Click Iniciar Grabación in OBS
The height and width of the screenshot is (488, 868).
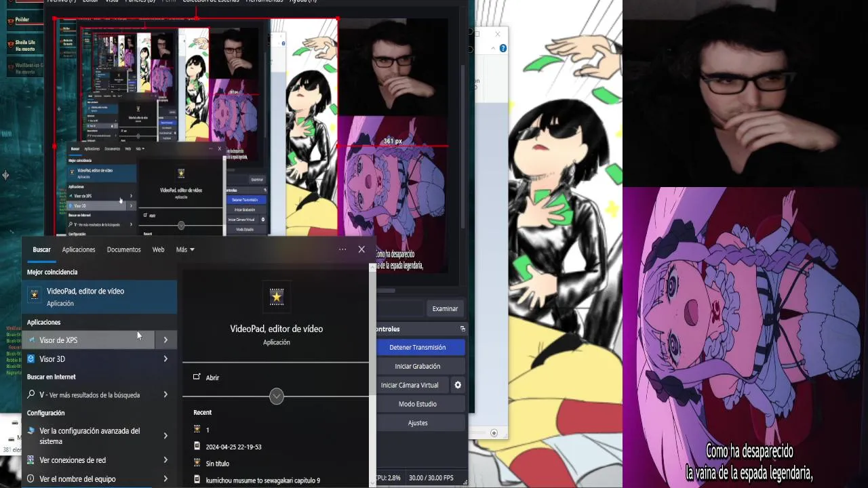tap(418, 366)
